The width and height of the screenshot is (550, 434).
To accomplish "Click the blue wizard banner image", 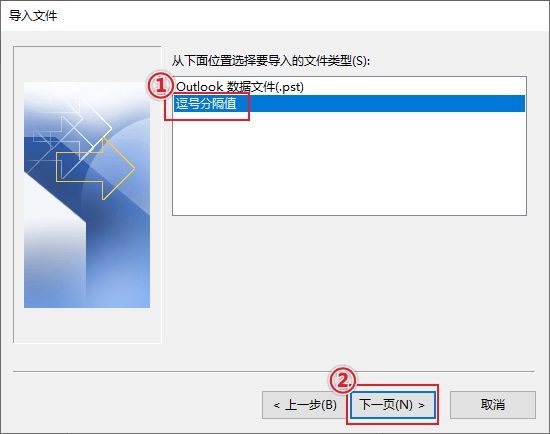I will point(87,195).
